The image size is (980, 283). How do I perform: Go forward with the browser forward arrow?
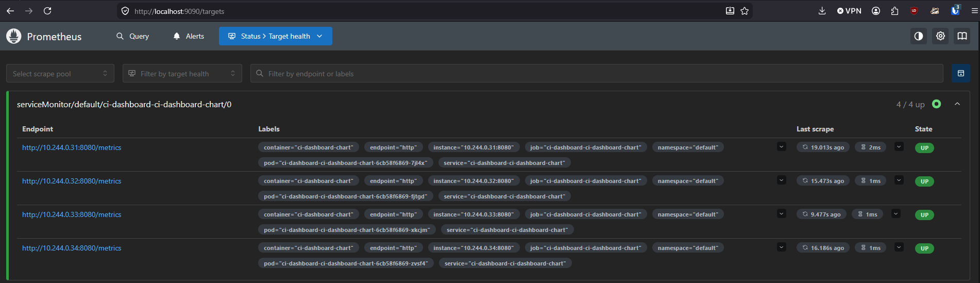click(29, 11)
